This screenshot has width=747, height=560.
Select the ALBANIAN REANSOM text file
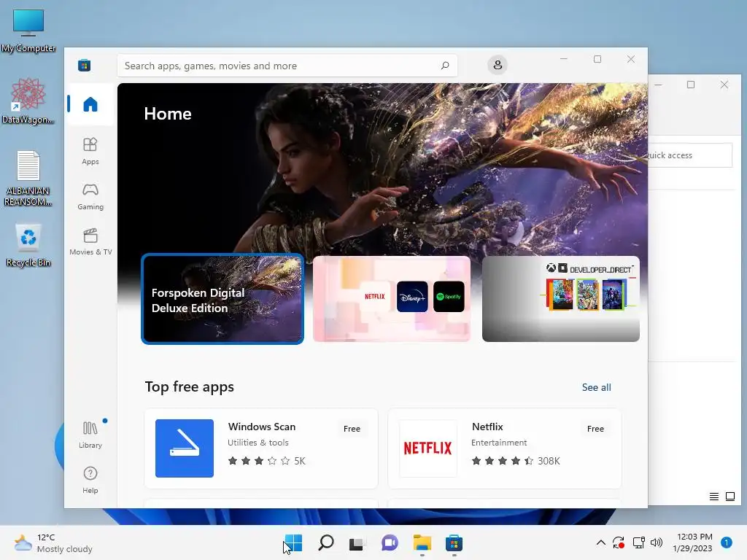point(28,179)
